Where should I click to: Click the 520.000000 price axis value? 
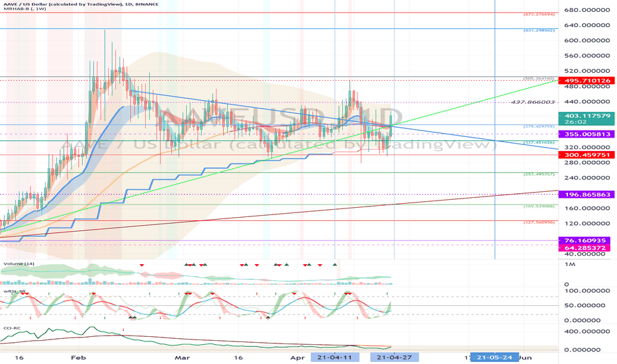(x=587, y=71)
